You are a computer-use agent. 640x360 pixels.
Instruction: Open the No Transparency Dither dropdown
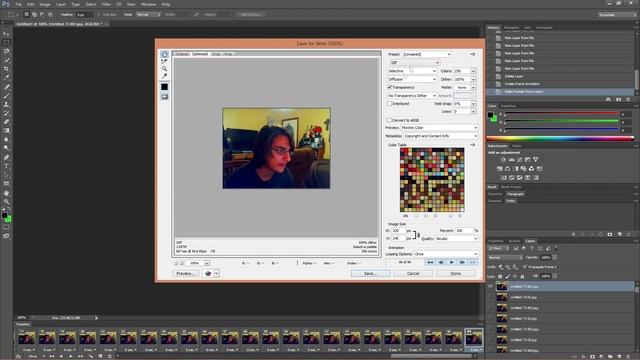click(411, 96)
